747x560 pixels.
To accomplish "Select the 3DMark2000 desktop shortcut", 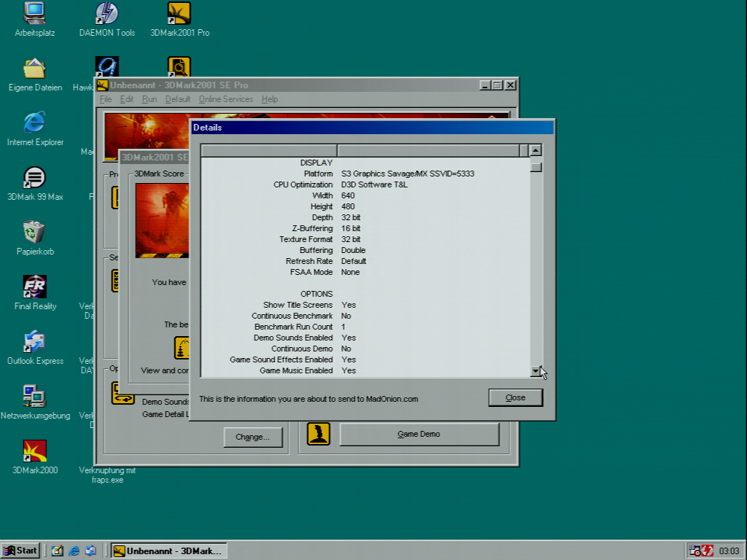I will (34, 451).
